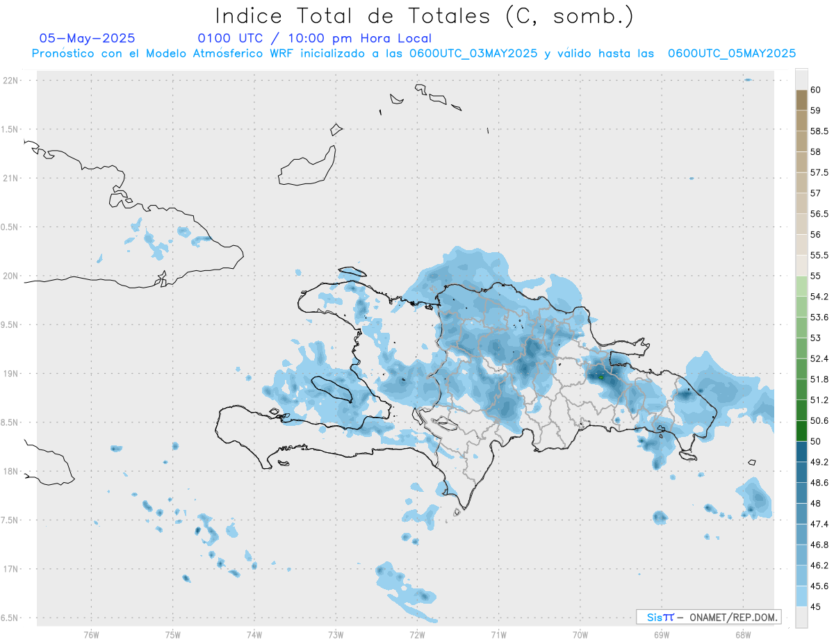This screenshot has height=644, width=834.
Task: Click the legend value '60'
Action: tap(815, 90)
